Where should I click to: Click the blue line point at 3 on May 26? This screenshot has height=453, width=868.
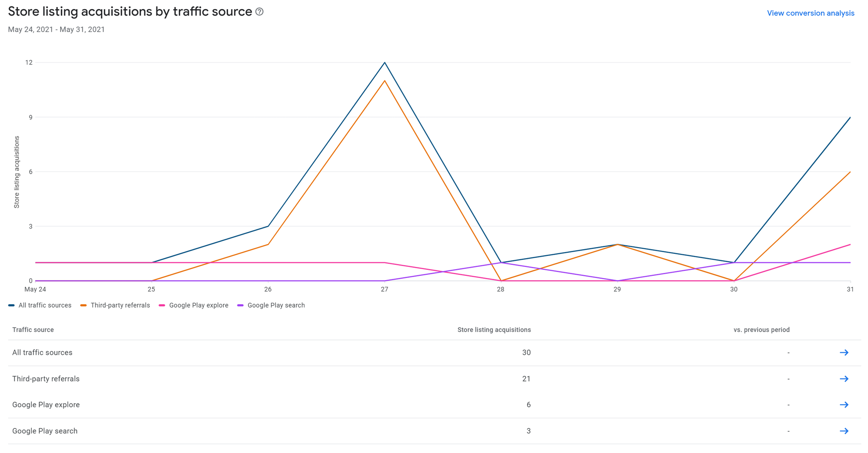pos(268,226)
